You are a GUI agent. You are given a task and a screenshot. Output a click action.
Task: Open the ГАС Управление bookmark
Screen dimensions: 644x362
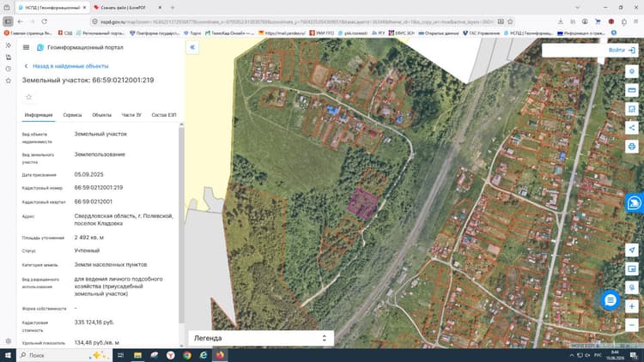click(x=482, y=33)
